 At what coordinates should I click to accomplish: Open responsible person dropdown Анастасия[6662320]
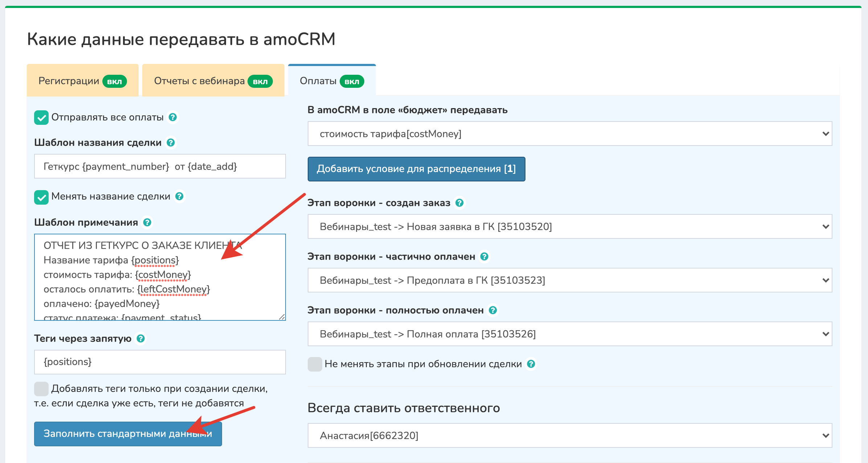click(x=570, y=435)
